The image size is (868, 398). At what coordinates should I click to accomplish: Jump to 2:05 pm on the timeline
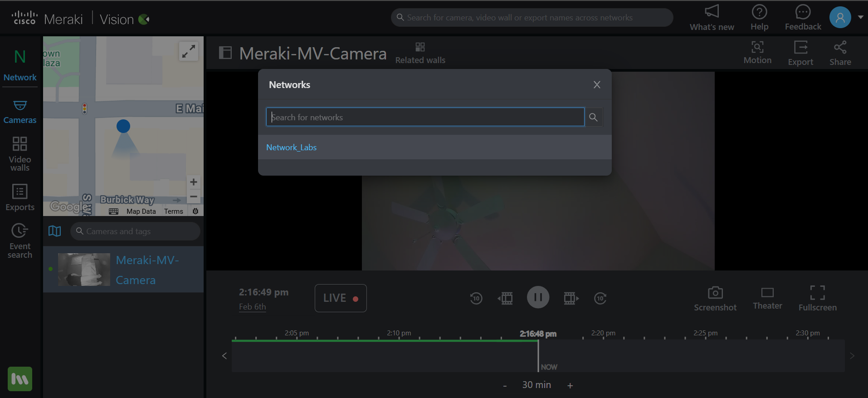pyautogui.click(x=297, y=333)
